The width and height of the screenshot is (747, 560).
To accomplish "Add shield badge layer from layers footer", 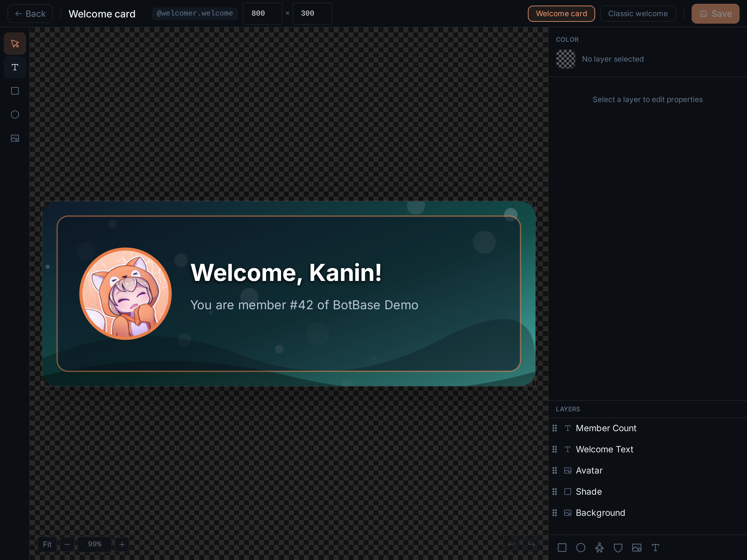I will point(618,548).
